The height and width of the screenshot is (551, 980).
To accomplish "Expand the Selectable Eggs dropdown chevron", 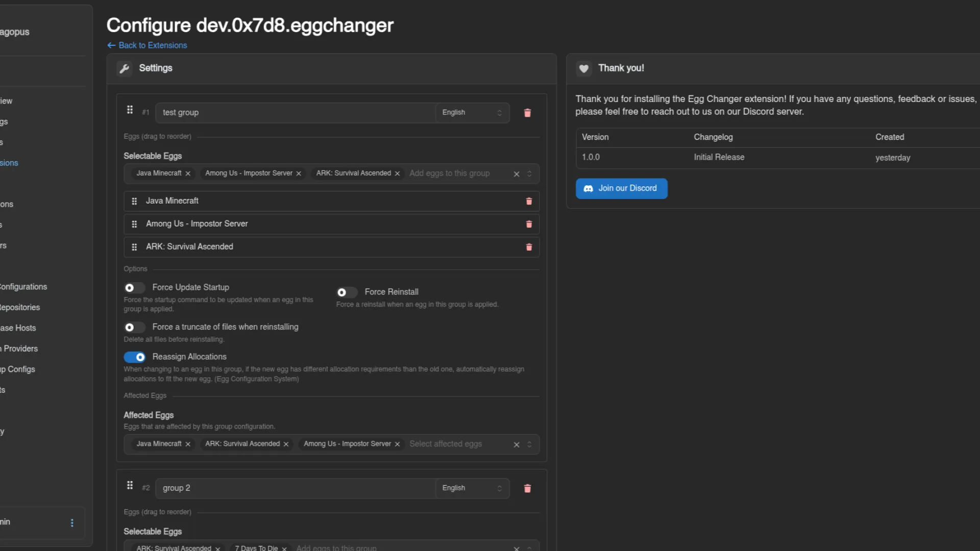I will click(x=529, y=174).
